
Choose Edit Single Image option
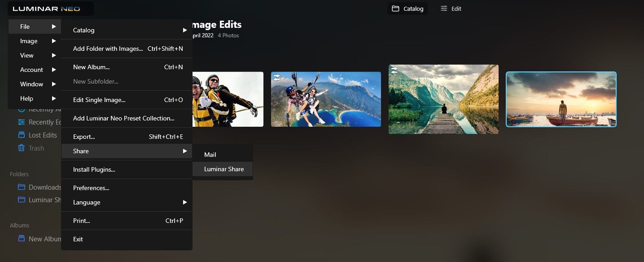pyautogui.click(x=127, y=100)
